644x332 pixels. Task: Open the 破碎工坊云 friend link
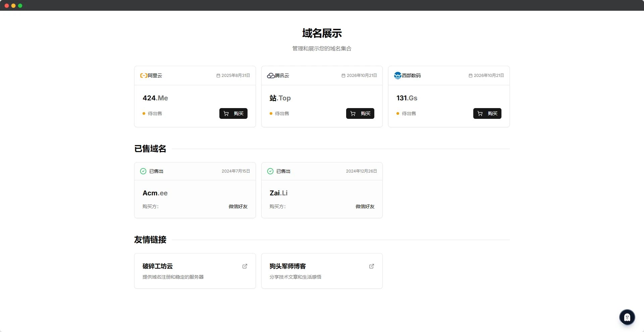[158, 266]
